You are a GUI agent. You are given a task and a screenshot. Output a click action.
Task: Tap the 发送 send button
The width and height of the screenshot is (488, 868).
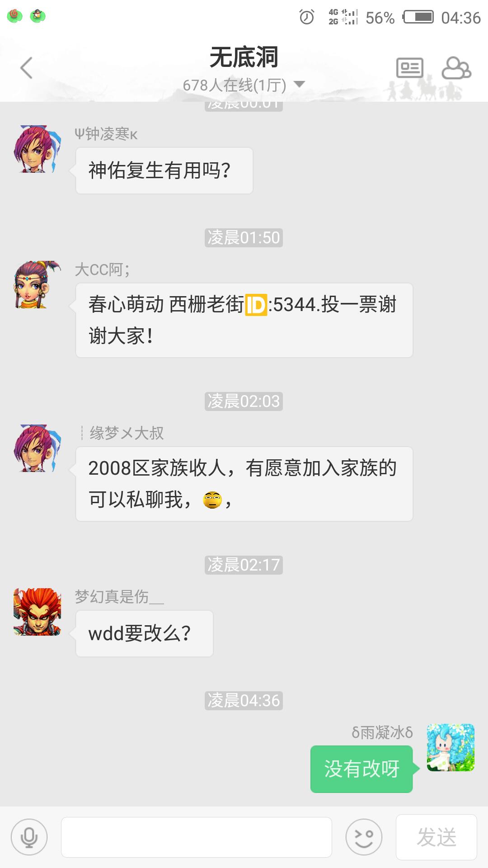436,837
